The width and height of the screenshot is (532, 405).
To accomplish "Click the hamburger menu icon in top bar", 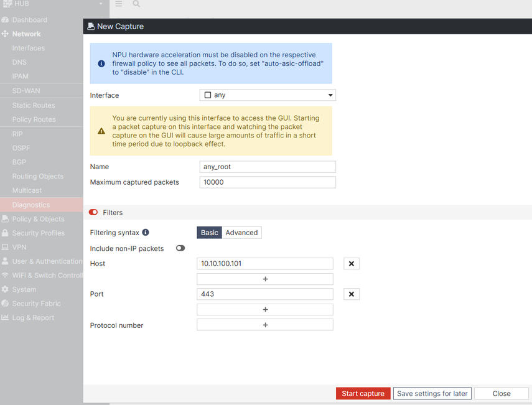I will point(119,4).
